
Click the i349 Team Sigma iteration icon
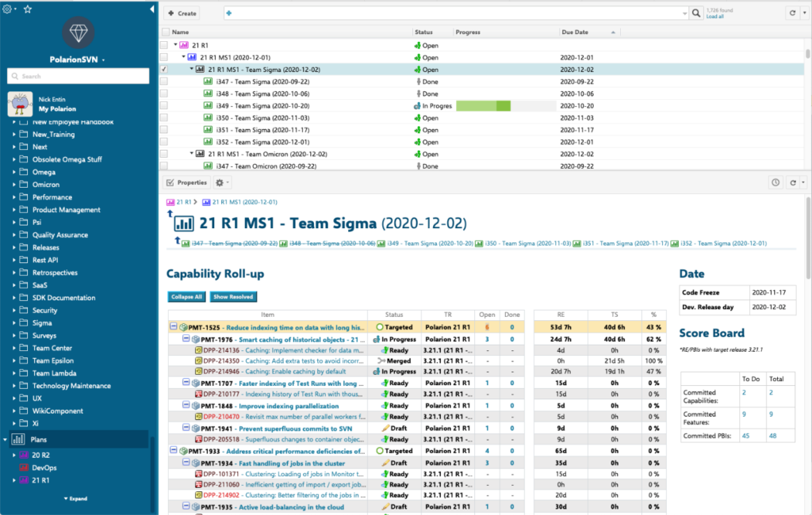[x=208, y=105]
